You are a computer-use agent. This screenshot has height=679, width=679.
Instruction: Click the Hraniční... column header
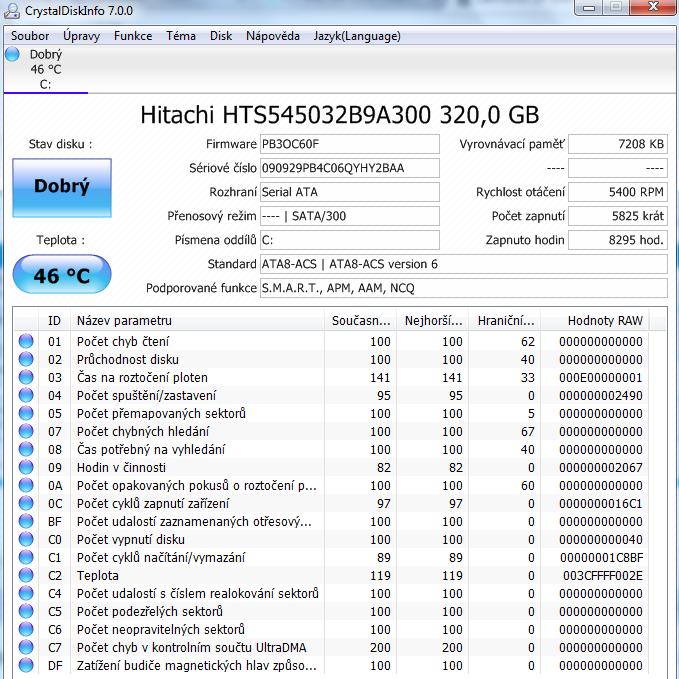504,321
